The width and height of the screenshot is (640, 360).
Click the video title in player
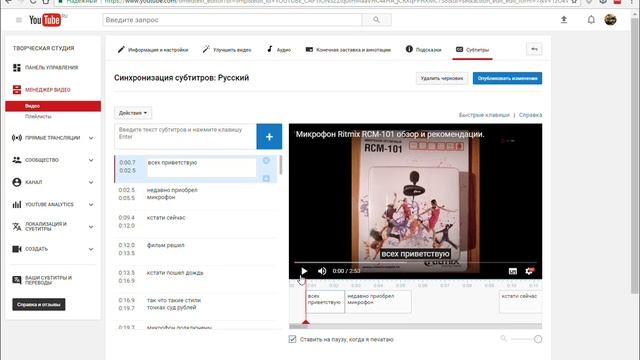click(390, 134)
